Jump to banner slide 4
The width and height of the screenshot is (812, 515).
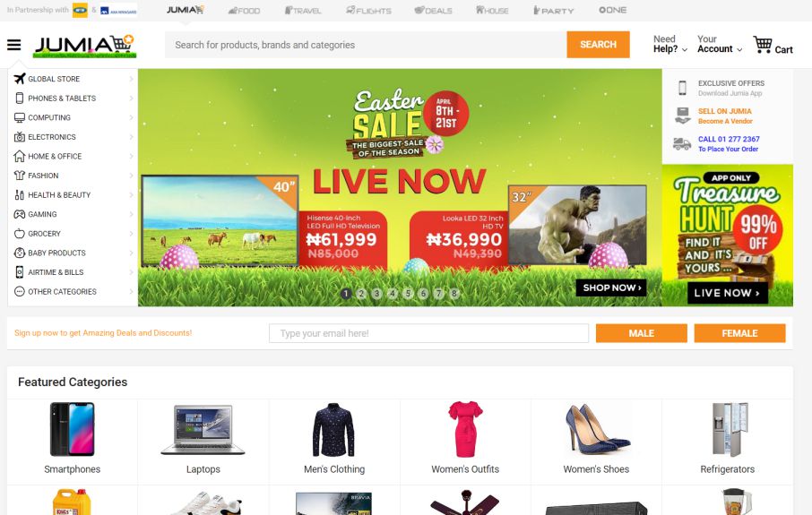393,294
